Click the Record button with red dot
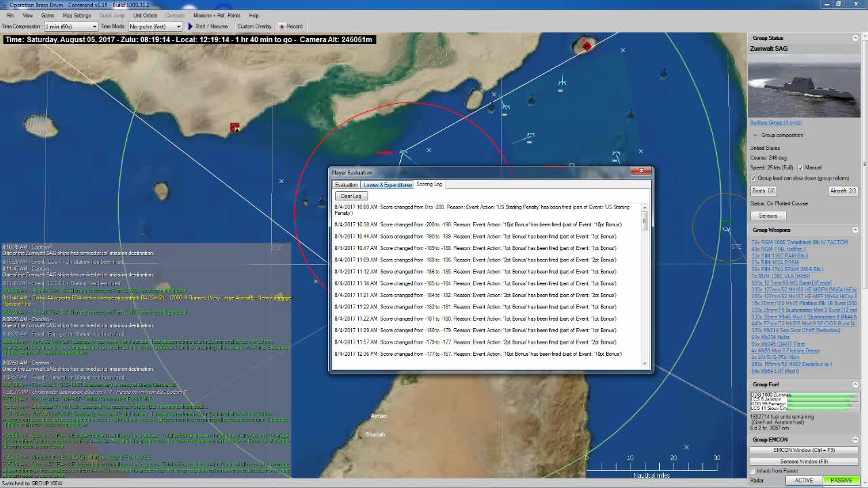The width and height of the screenshot is (868, 488). pyautogui.click(x=291, y=26)
